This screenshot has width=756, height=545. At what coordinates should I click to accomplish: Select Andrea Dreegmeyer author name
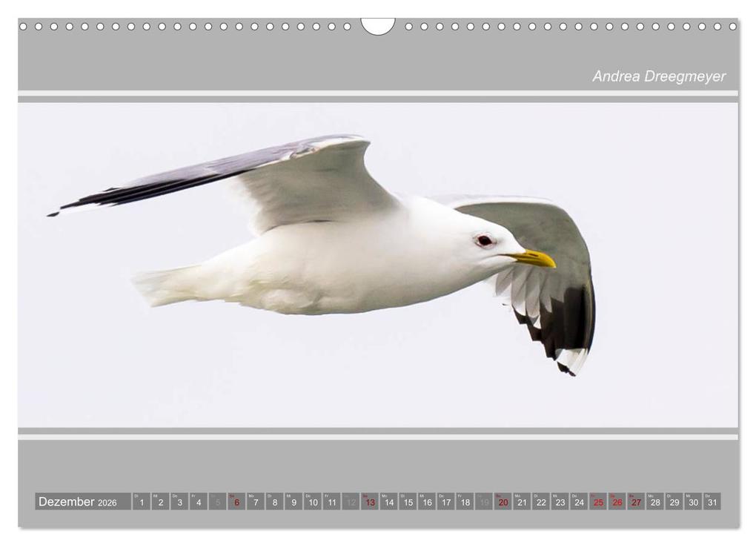658,76
